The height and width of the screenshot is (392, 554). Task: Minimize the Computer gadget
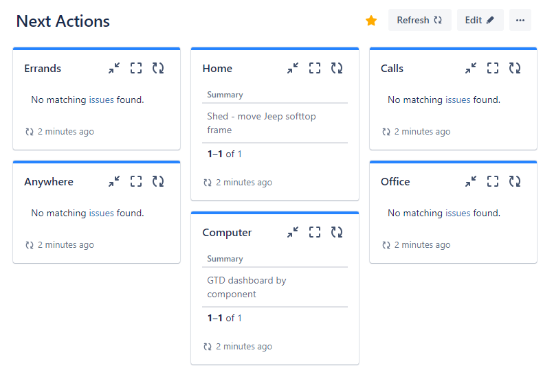[293, 232]
